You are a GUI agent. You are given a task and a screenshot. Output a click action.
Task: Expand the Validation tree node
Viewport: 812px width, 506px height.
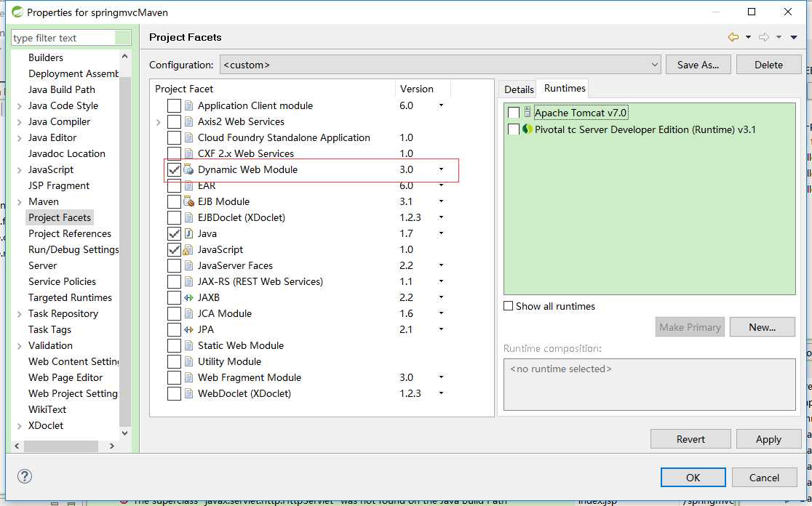point(19,346)
